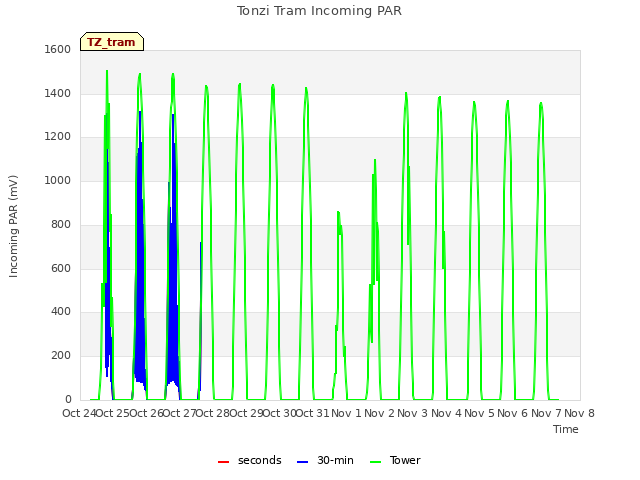The width and height of the screenshot is (640, 480).
Task: Click the 400 y-axis tick label
Action: (61, 312)
